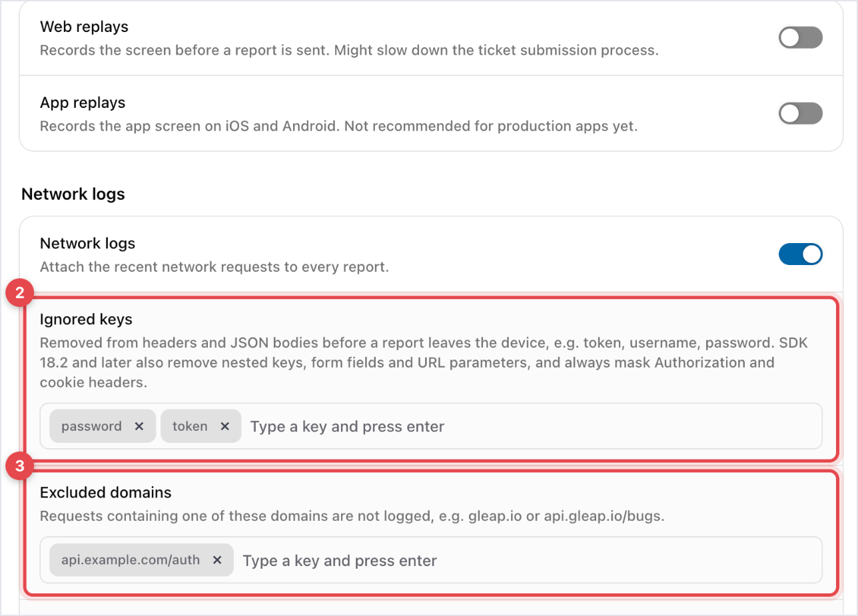Select the password chip label
Image resolution: width=858 pixels, height=616 pixels.
click(x=91, y=426)
